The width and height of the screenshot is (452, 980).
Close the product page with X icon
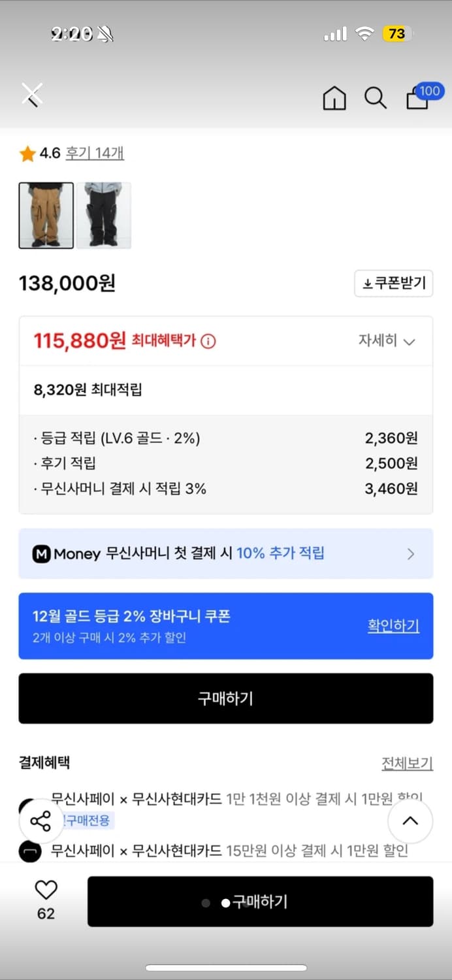pos(31,95)
